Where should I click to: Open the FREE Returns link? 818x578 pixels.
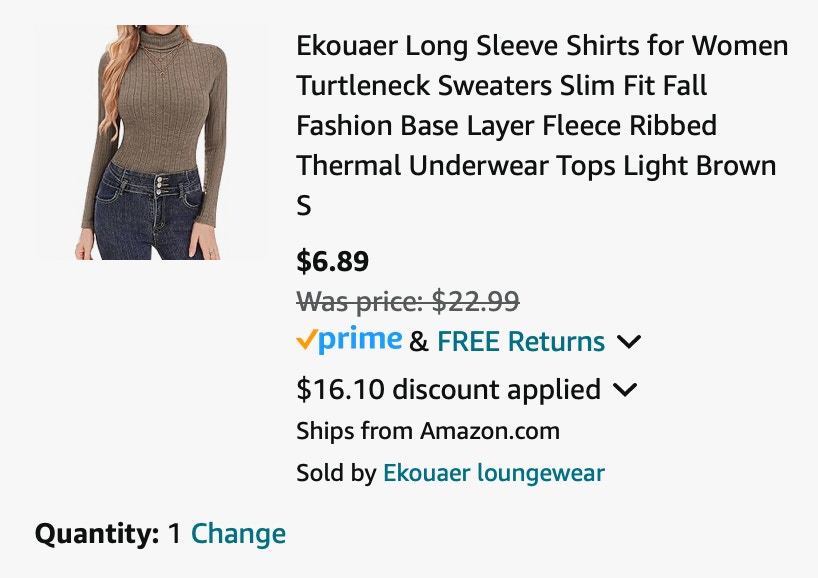521,342
